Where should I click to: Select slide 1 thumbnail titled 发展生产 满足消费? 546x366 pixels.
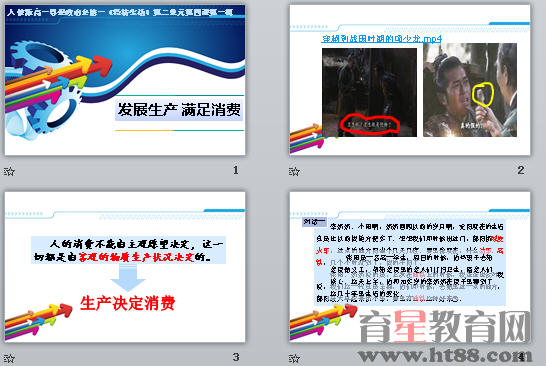pos(125,80)
